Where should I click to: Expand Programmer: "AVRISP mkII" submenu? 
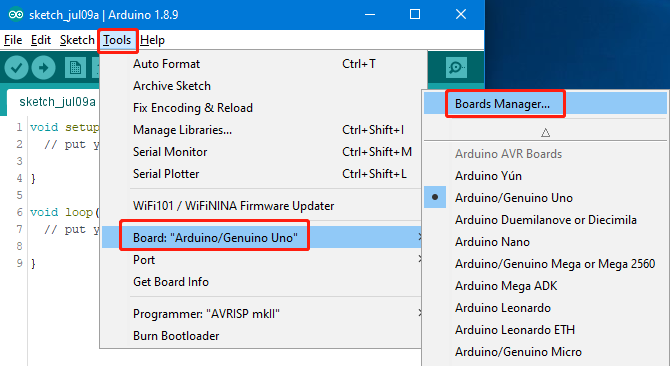point(262,314)
